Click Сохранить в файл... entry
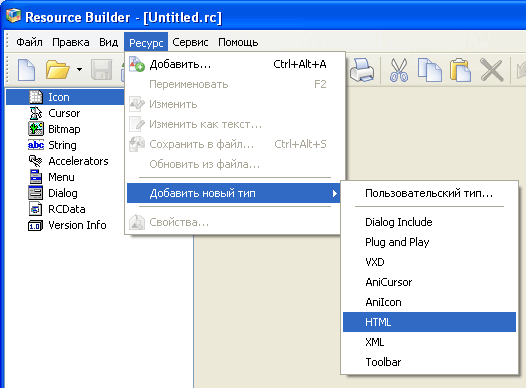Viewport: 526px width, 389px height. 235,144
